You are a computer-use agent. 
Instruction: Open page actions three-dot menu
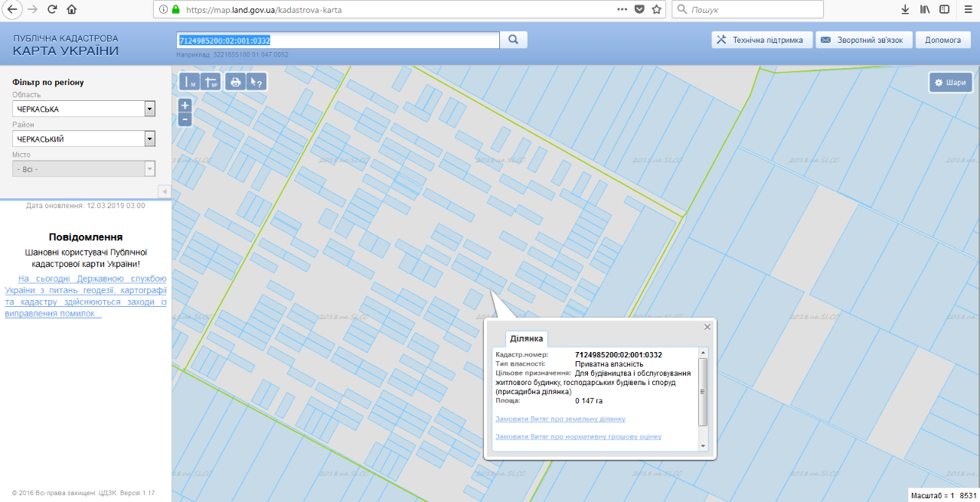pyautogui.click(x=622, y=9)
